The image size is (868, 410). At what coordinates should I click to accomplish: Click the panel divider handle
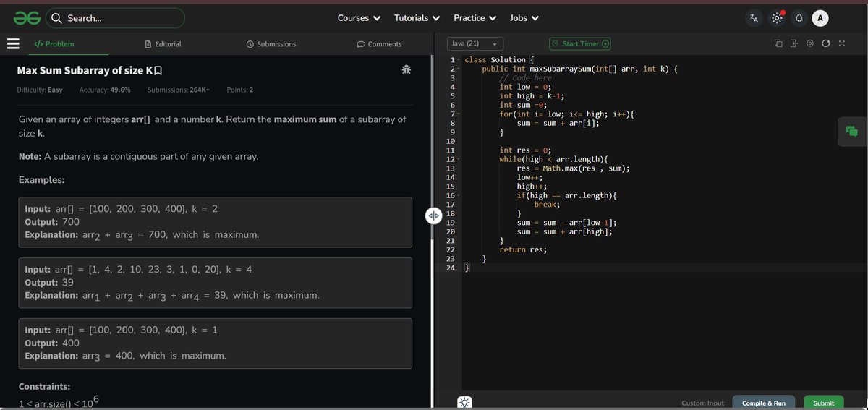[x=433, y=216]
